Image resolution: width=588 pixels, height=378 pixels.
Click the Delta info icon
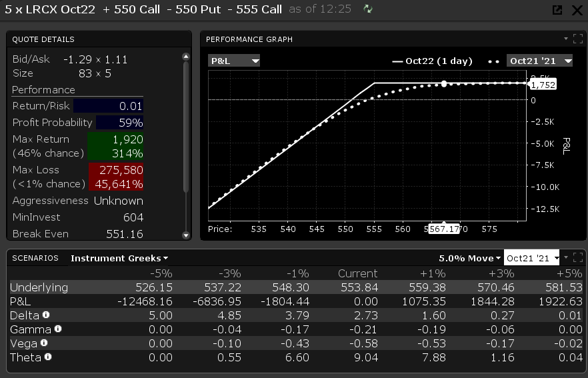pyautogui.click(x=46, y=315)
